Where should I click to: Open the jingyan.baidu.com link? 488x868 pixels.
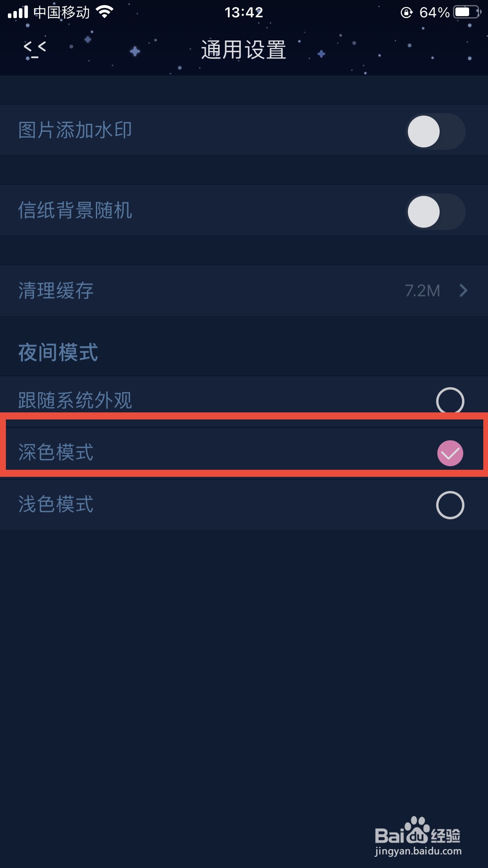pyautogui.click(x=418, y=851)
